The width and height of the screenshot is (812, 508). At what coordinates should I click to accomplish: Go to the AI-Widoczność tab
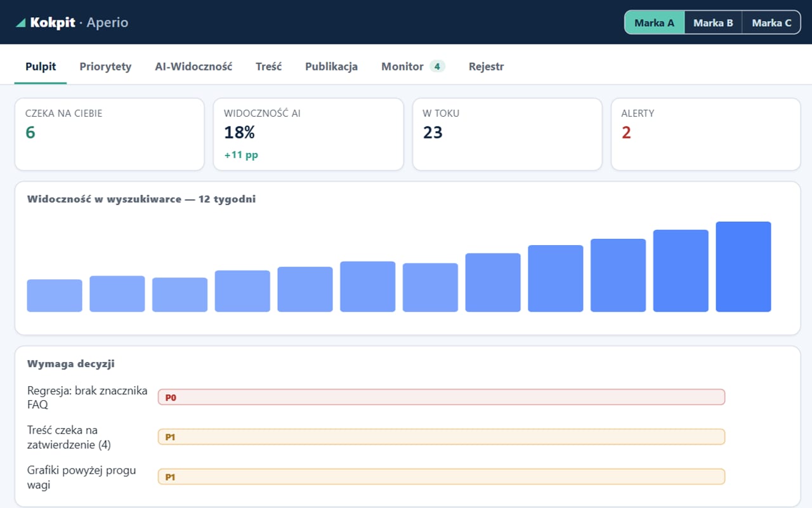[193, 66]
